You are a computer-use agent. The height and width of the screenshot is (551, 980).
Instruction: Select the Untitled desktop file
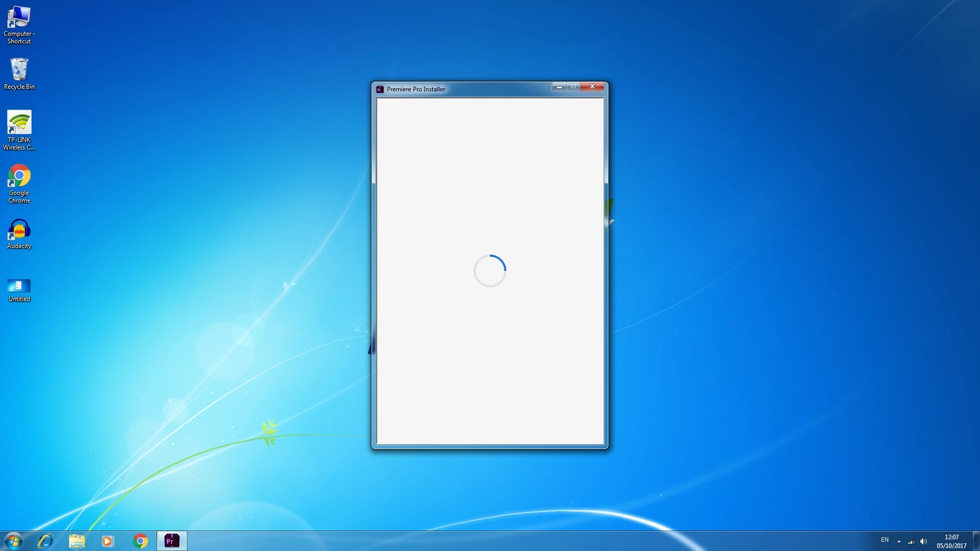click(x=19, y=286)
